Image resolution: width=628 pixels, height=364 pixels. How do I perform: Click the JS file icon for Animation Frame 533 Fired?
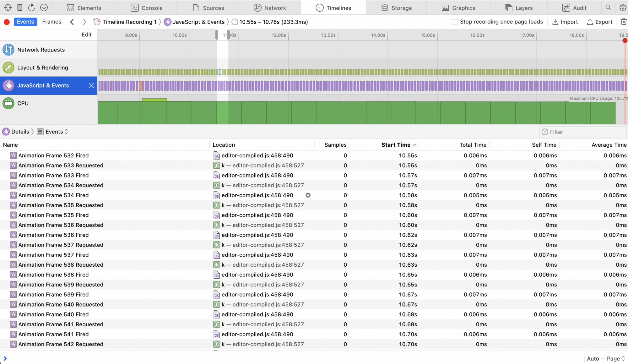(x=217, y=176)
